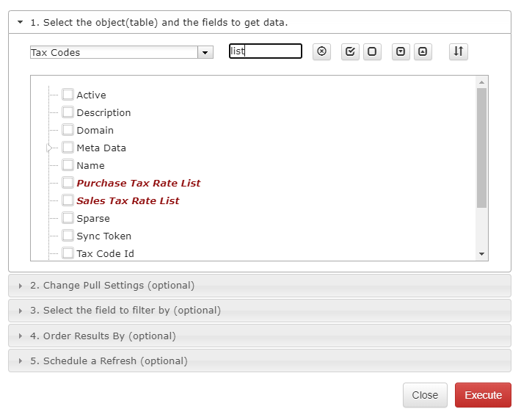Viewport: 521px width, 420px height.
Task: Click the expand all nodes icon
Action: 401,51
